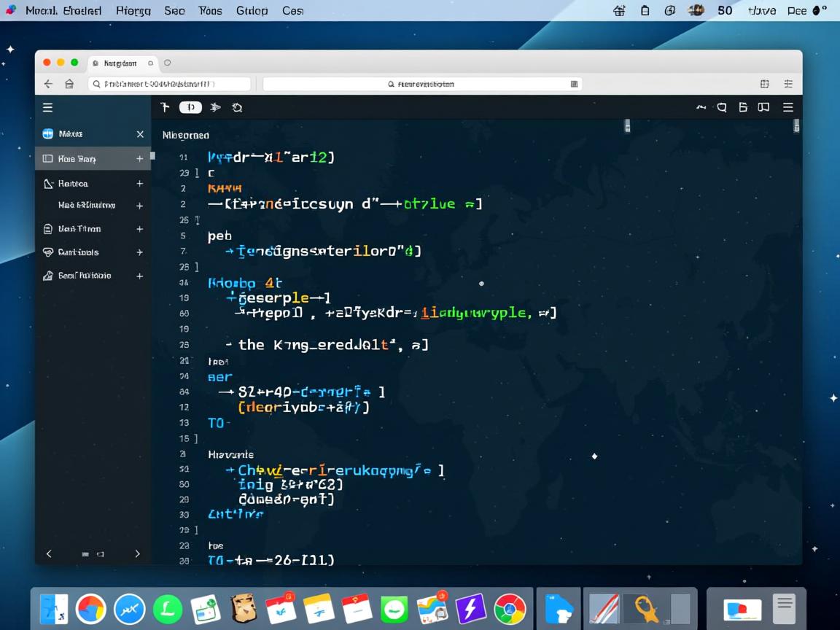Open the magnifier icon near the top right toolbar
Viewport: 840px width, 630px height.
[721, 106]
